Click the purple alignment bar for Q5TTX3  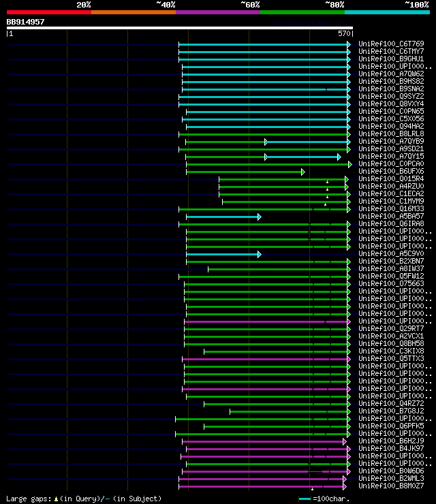tap(266, 360)
